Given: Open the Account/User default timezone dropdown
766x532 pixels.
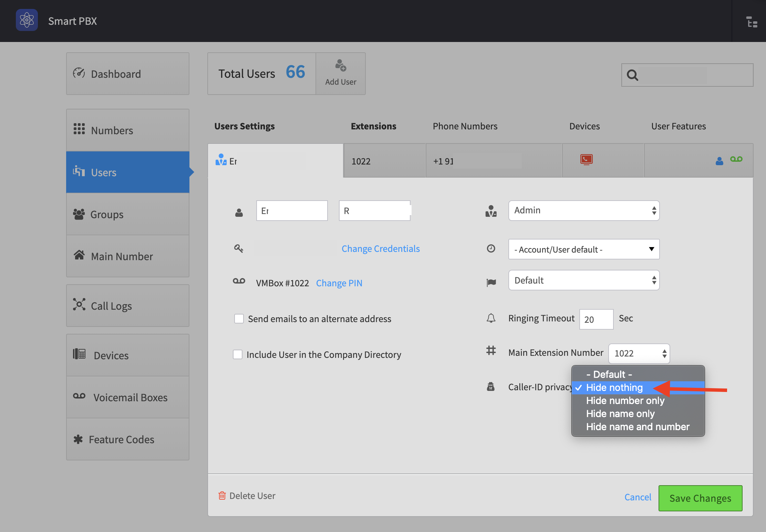Looking at the screenshot, I should coord(584,249).
